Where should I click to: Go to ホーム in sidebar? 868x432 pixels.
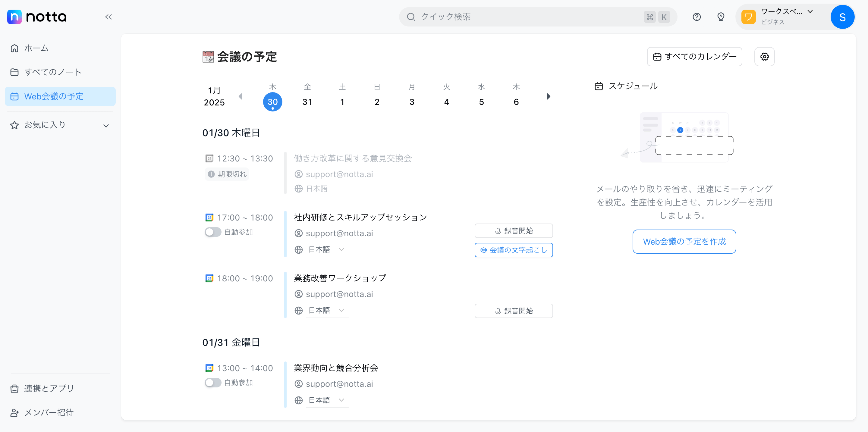pyautogui.click(x=60, y=48)
